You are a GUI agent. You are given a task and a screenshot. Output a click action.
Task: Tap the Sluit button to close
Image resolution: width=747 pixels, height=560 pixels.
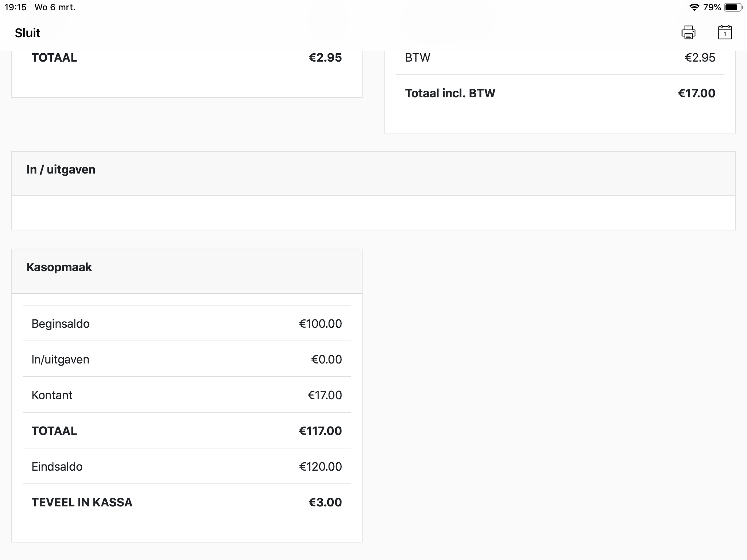(x=27, y=33)
